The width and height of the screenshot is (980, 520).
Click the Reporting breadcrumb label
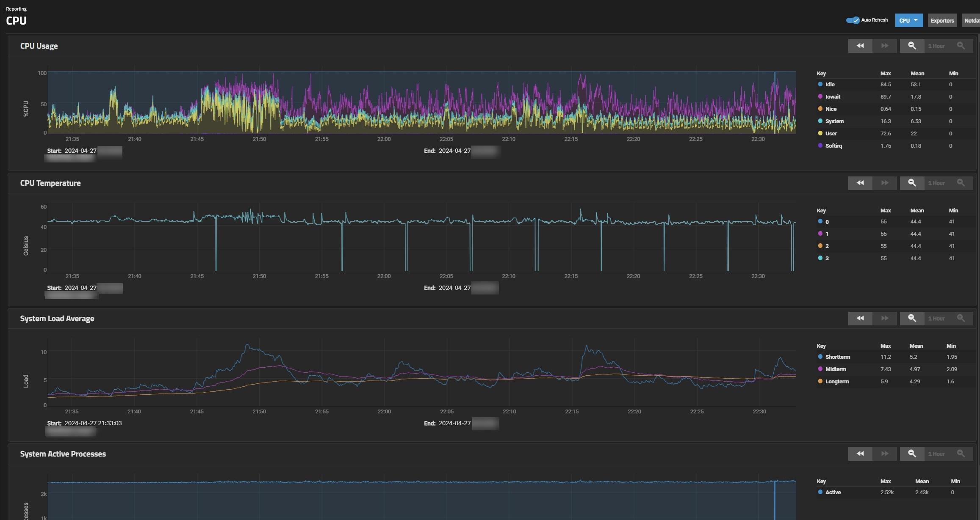(x=16, y=9)
